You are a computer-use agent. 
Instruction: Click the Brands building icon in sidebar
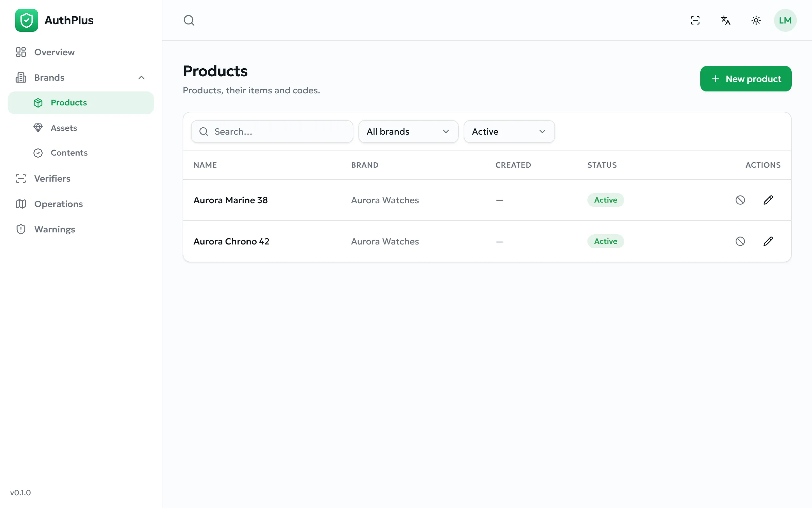click(21, 77)
